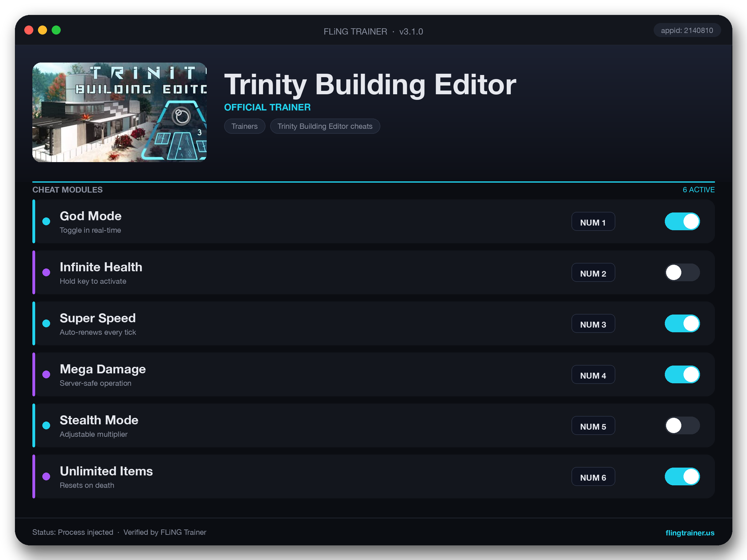Click the God Mode status dot
The image size is (747, 560).
point(46,222)
